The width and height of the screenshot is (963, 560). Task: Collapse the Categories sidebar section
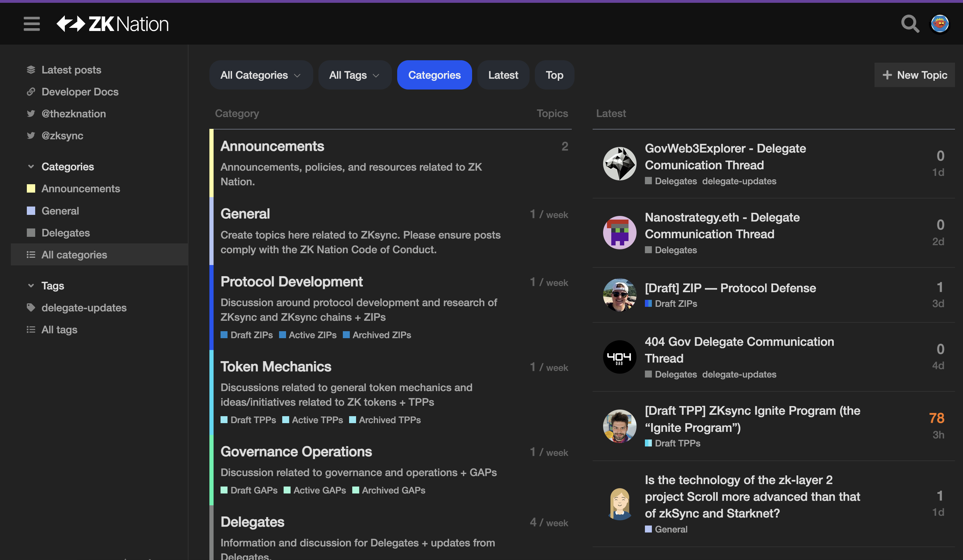[x=31, y=166]
